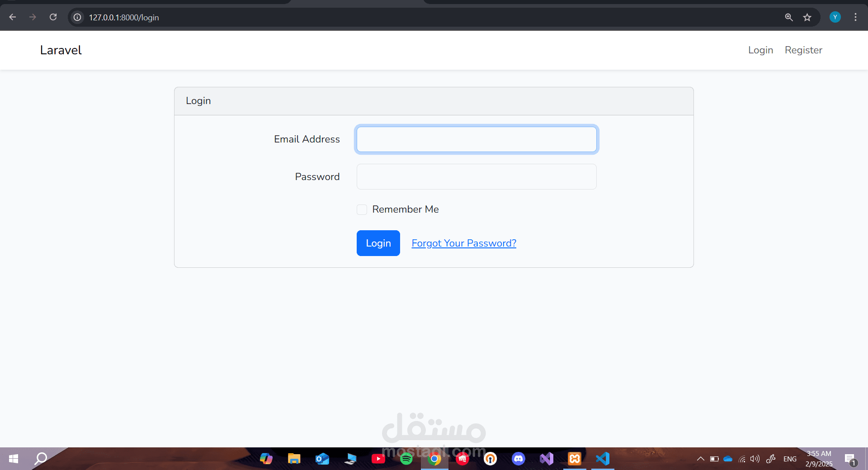This screenshot has width=868, height=470.
Task: Open the Forgot Your Password link
Action: tap(464, 243)
